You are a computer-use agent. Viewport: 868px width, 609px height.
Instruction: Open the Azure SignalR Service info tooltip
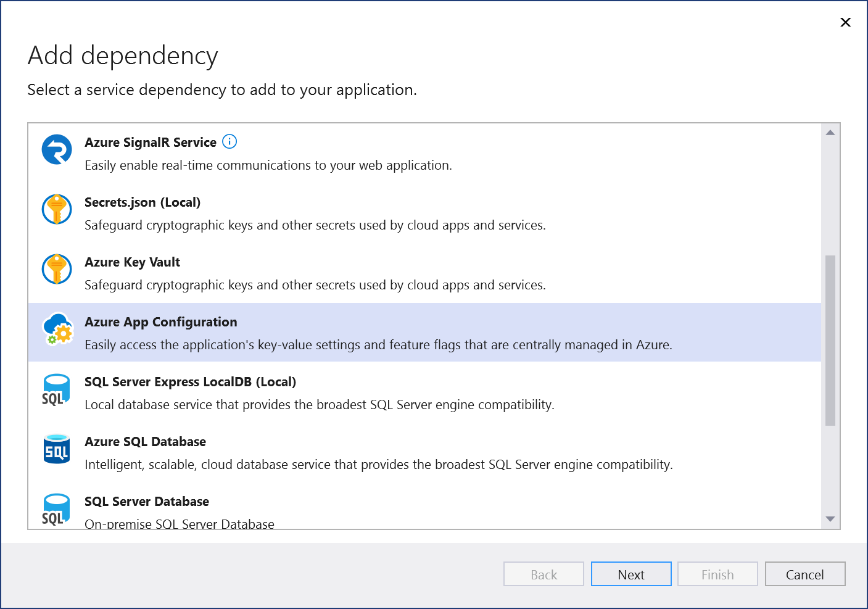[x=229, y=141]
